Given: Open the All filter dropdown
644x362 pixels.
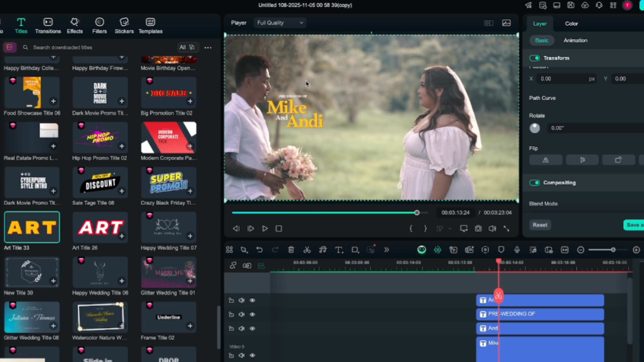Looking at the screenshot, I should pyautogui.click(x=187, y=47).
